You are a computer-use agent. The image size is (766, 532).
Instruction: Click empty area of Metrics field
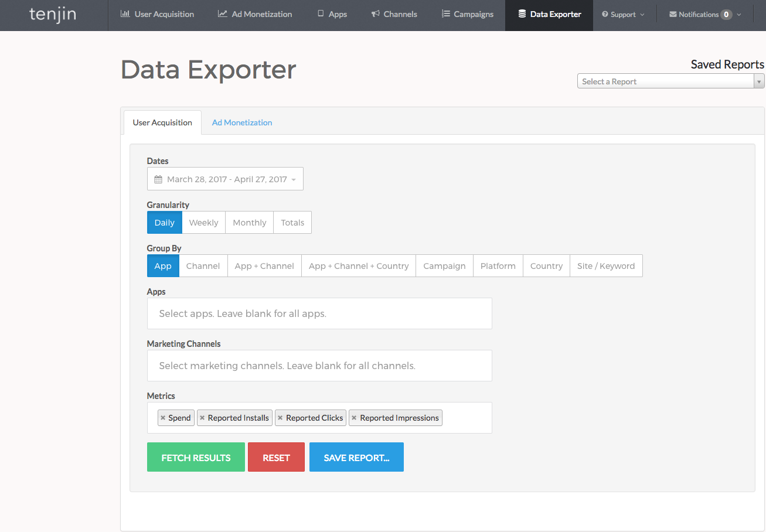click(467, 418)
